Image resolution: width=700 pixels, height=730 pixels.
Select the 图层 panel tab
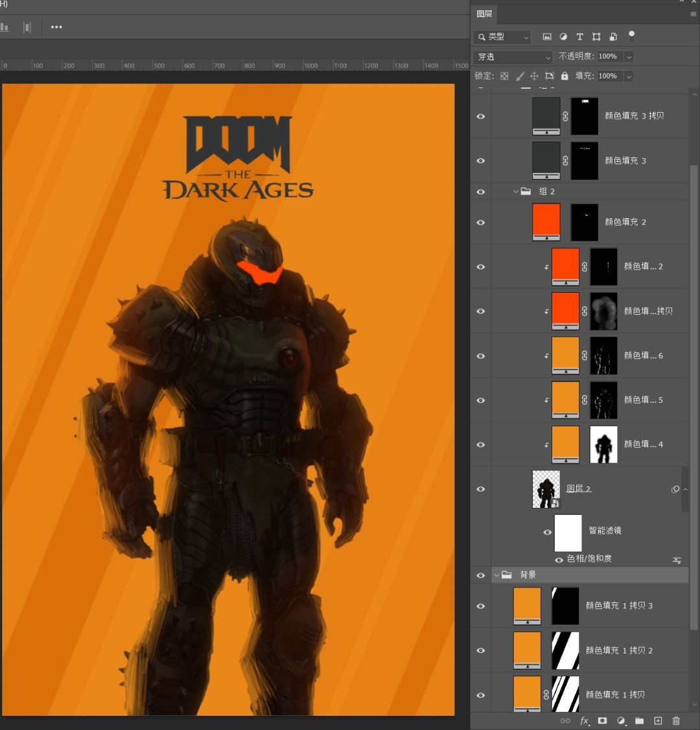484,14
